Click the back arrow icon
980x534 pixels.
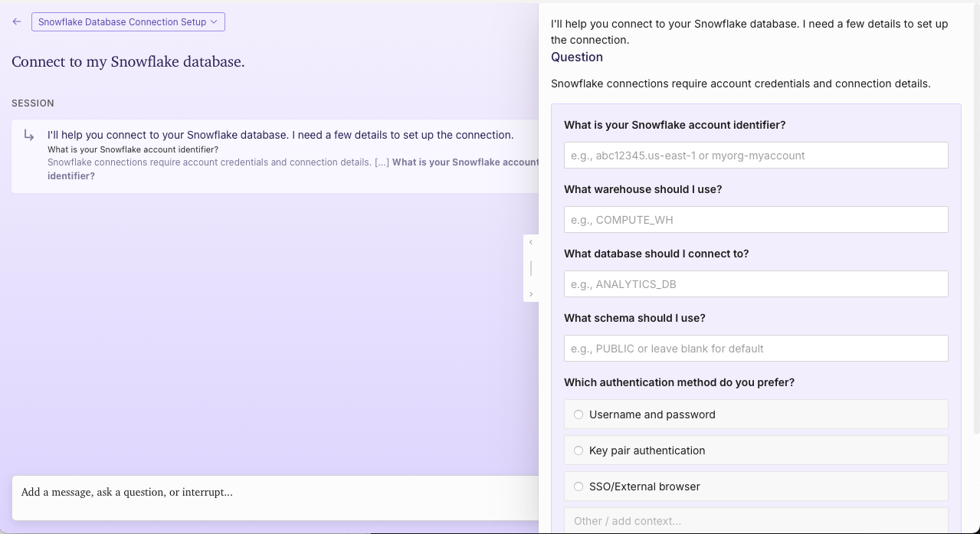pos(17,21)
